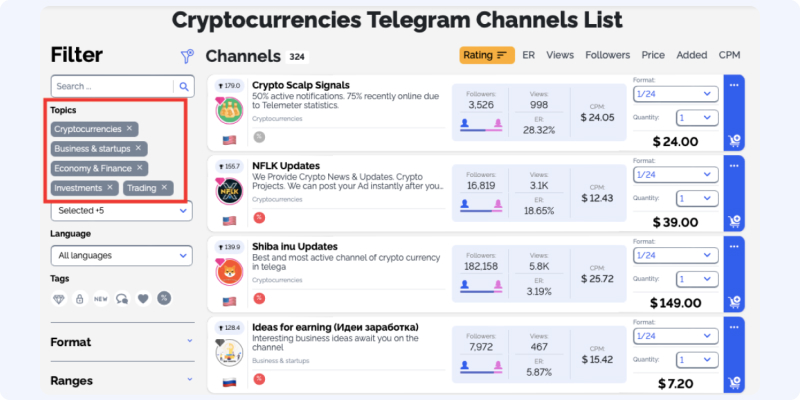800x400 pixels.
Task: Remove the Cryptocurrencies topic tag
Action: [x=129, y=129]
